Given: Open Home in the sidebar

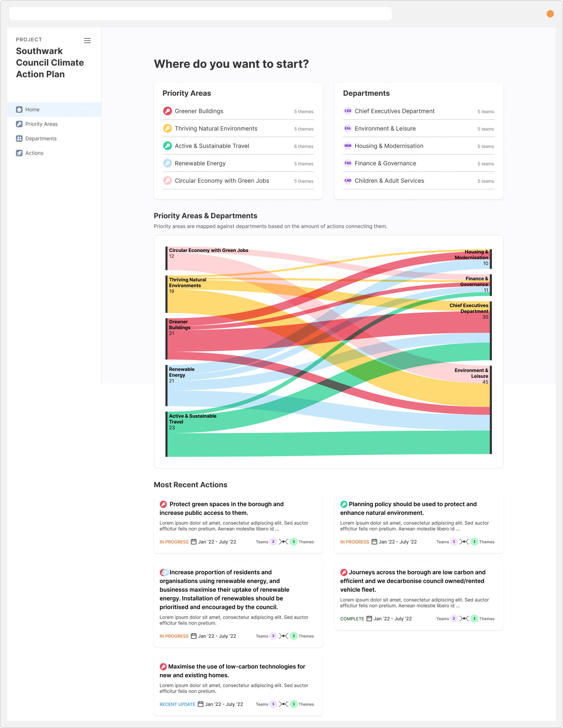Looking at the screenshot, I should (x=54, y=109).
